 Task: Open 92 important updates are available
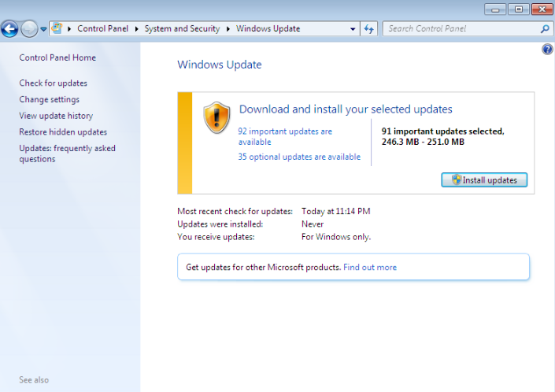click(285, 136)
